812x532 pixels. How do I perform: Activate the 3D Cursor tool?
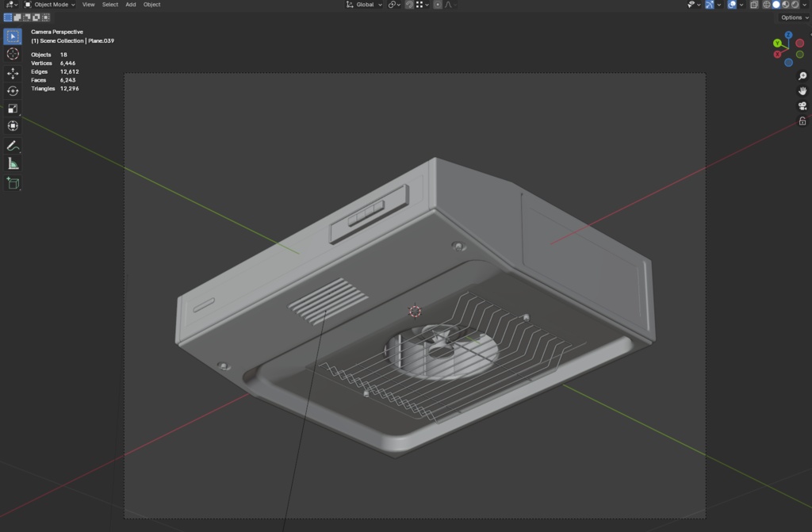(x=13, y=54)
